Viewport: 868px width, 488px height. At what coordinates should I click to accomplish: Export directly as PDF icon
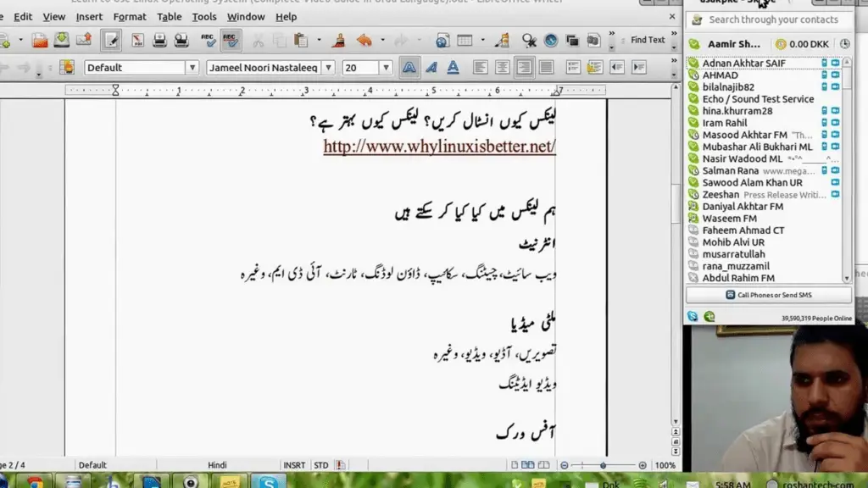click(137, 40)
